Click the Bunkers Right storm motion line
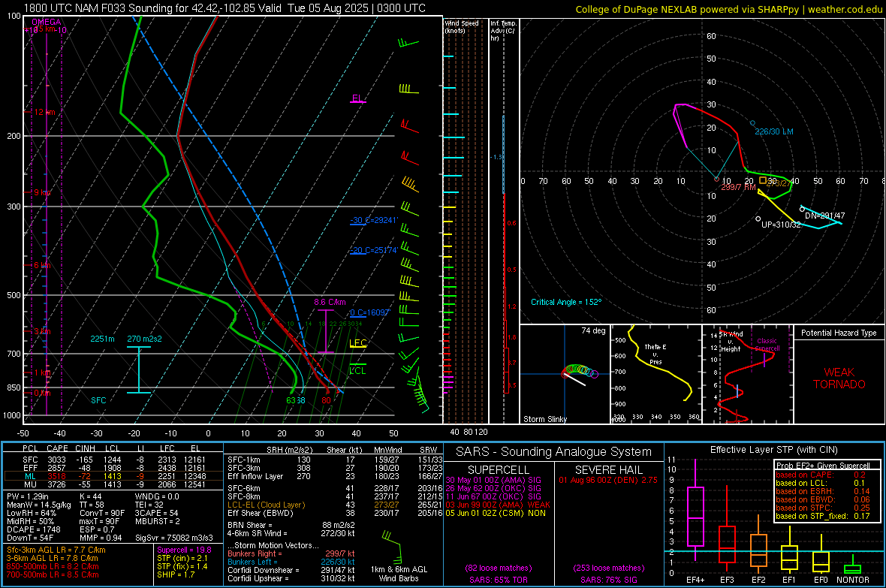 pos(291,553)
